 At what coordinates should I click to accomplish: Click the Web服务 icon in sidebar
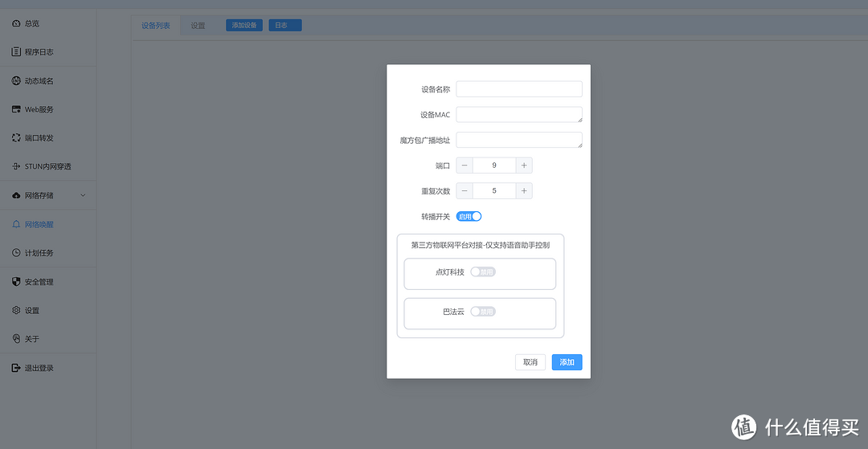16,109
